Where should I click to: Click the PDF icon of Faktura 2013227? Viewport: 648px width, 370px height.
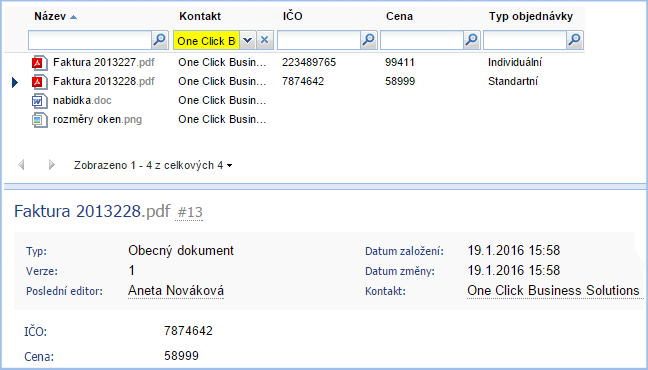(40, 62)
